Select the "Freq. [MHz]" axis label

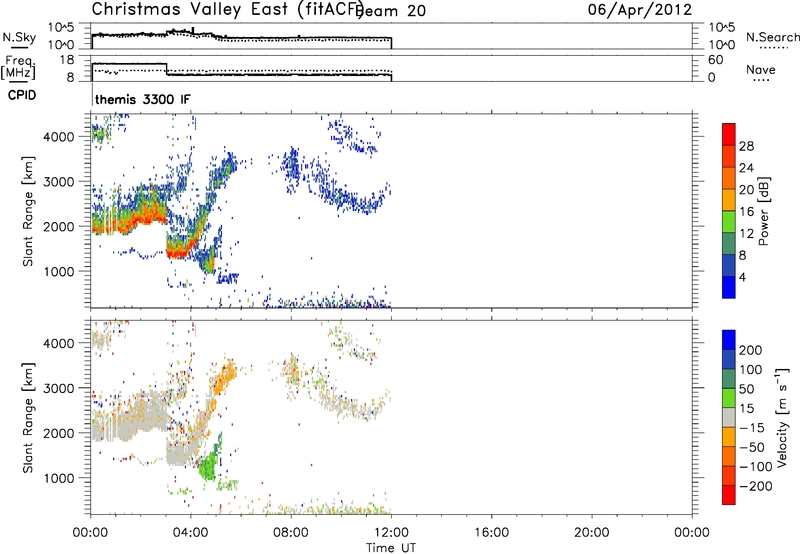(18, 68)
